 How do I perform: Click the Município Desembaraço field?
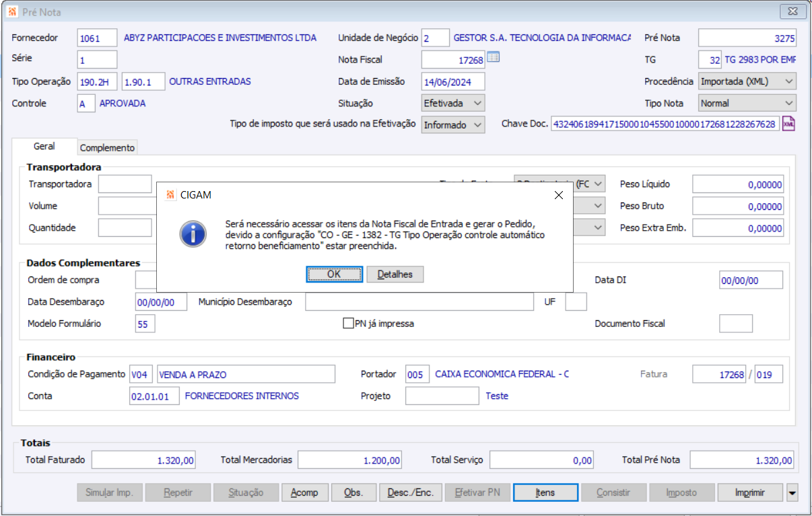pyautogui.click(x=418, y=301)
